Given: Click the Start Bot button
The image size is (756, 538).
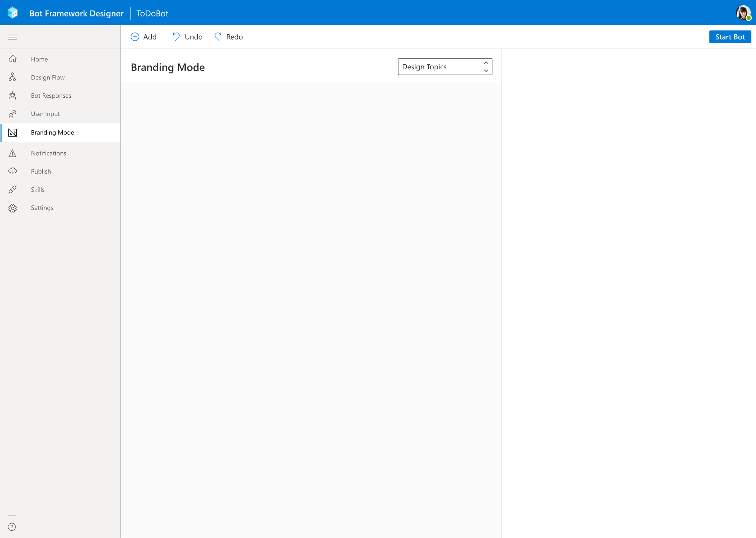Looking at the screenshot, I should point(730,37).
